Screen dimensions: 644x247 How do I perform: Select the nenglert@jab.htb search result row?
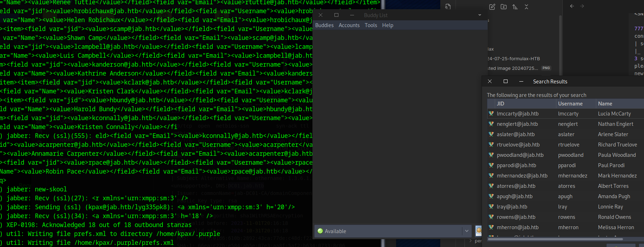pyautogui.click(x=517, y=124)
